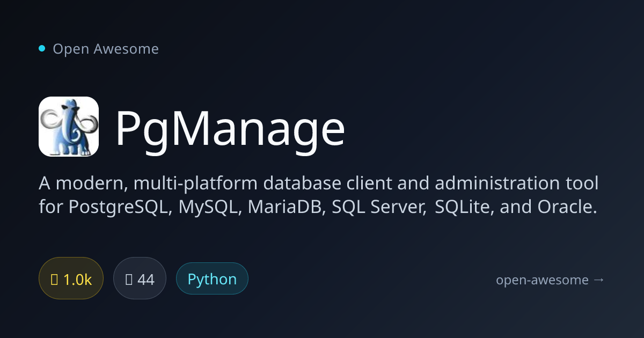Select the Python language tag
Image resolution: width=644 pixels, height=338 pixels.
212,280
